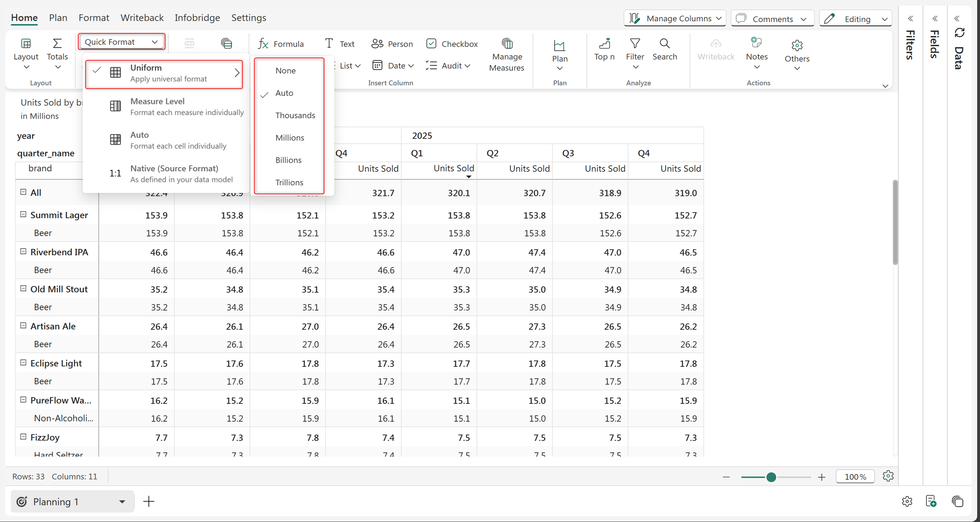Open the Search tool
980x522 pixels.
[665, 43]
